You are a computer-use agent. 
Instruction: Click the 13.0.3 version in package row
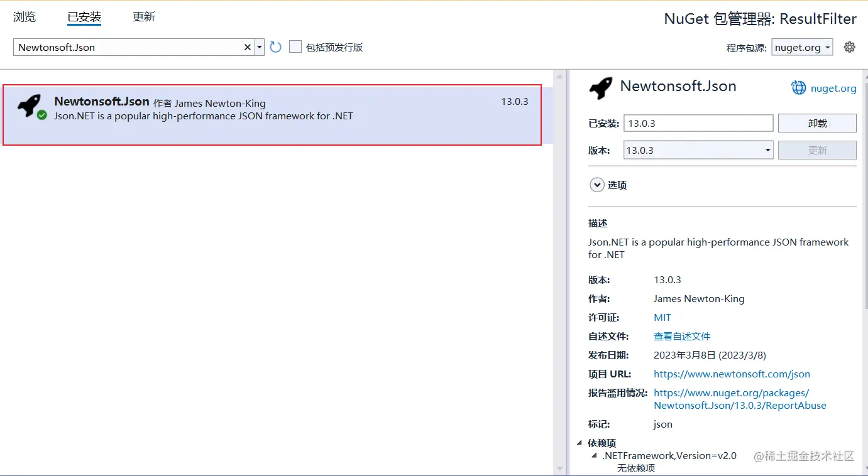point(515,101)
